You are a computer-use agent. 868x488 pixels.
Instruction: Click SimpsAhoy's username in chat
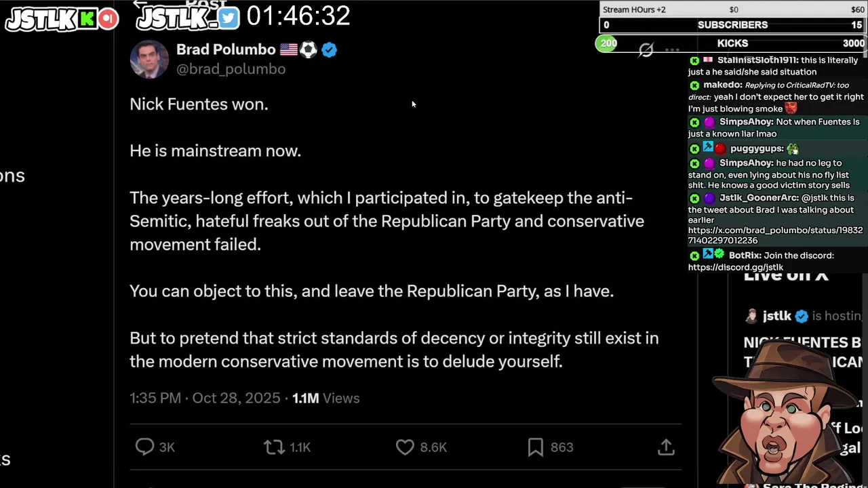746,122
